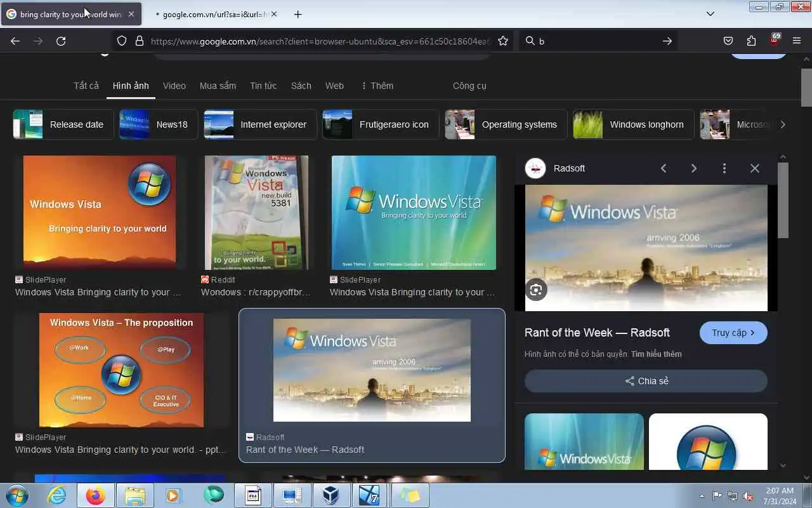This screenshot has width=812, height=508.
Task: Bookmark this page with the star icon
Action: [x=503, y=41]
